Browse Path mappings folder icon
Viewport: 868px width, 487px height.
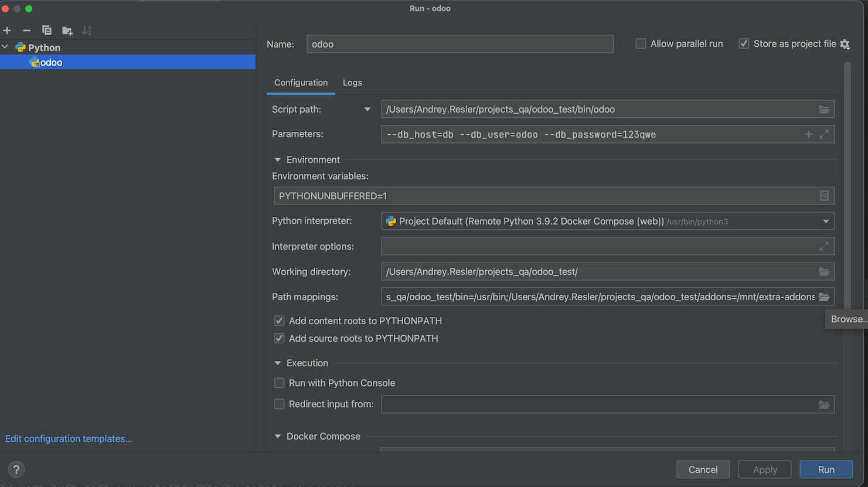click(x=824, y=297)
